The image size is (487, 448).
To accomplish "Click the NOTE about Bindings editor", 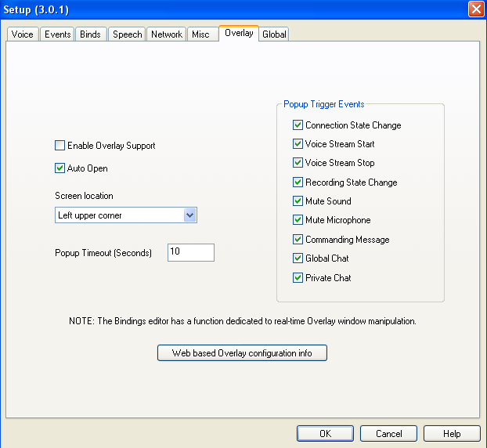I will 243,321.
